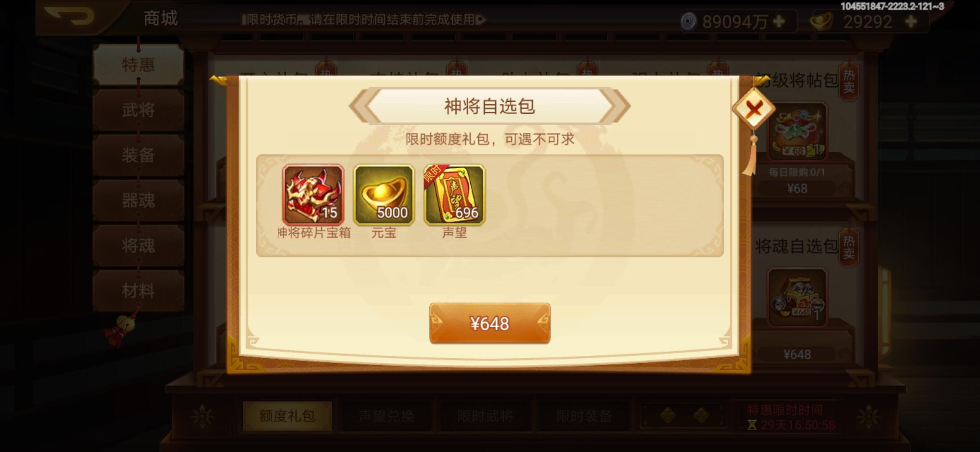Buy the pack for ¥648
Viewport: 980px width, 452px height.
pos(490,324)
